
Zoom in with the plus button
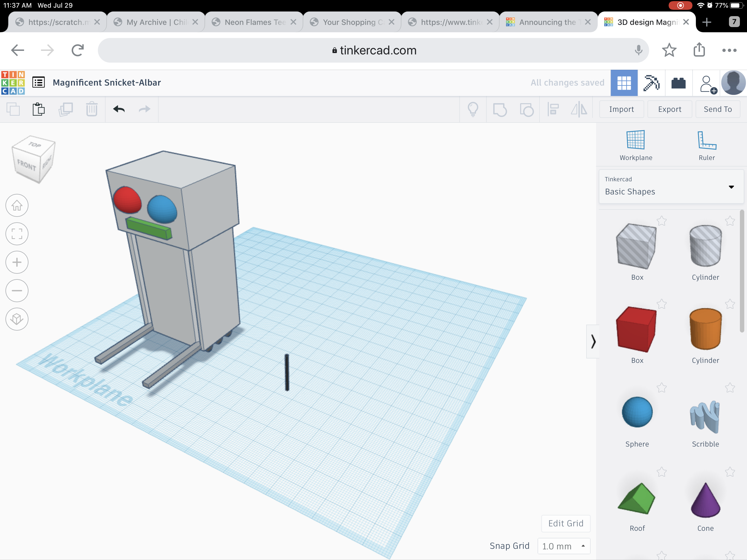point(17,262)
